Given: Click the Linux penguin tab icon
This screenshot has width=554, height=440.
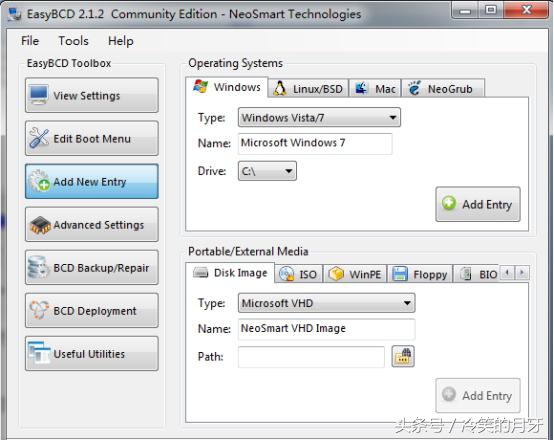Looking at the screenshot, I should (x=280, y=88).
